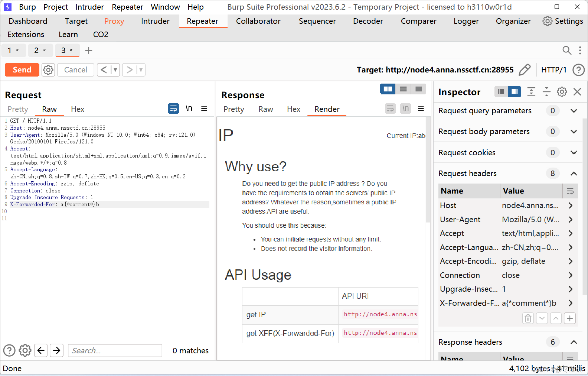The height and width of the screenshot is (376, 588).
Task: Toggle request line wrap icon
Action: pyautogui.click(x=173, y=108)
